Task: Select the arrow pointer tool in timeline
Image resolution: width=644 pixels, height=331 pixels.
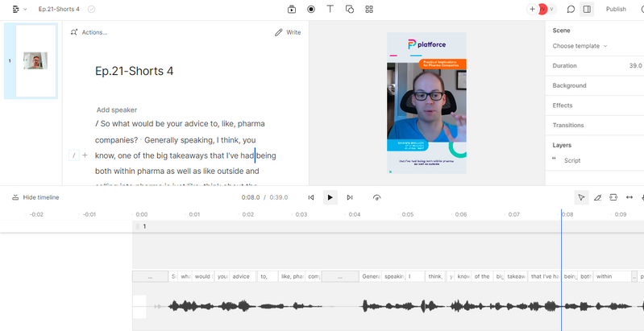Action: pos(581,197)
